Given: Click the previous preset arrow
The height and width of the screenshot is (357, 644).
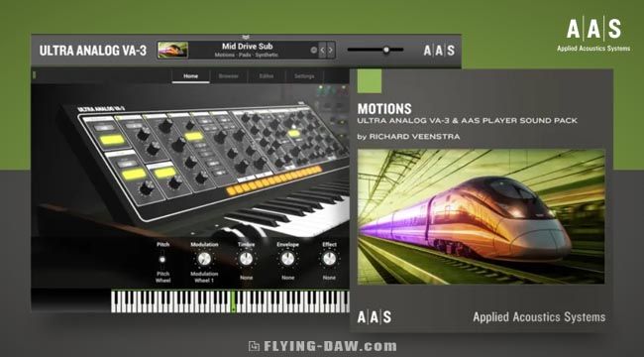Looking at the screenshot, I should pyautogui.click(x=322, y=51).
